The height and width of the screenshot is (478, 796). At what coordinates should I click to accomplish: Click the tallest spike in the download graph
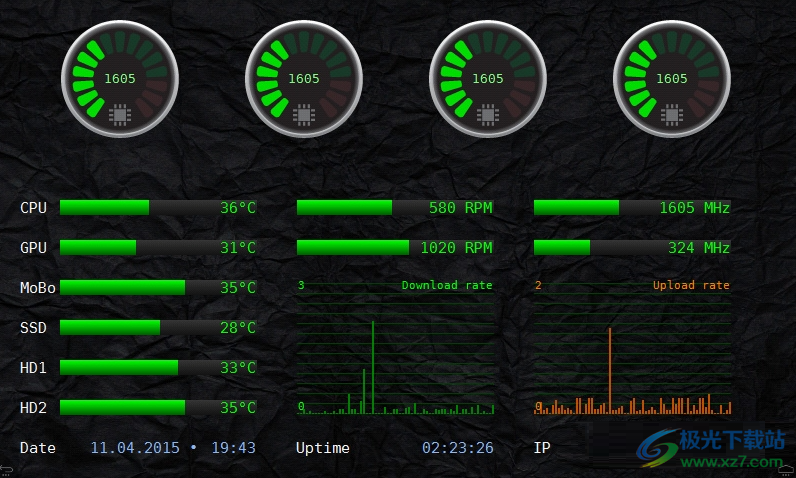click(373, 367)
